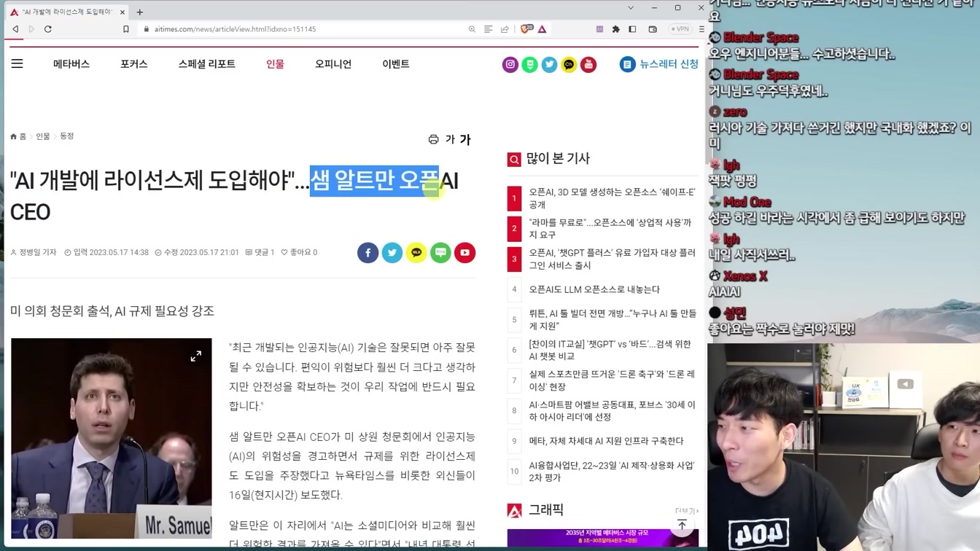Viewport: 980px width, 551px height.
Task: Open 인물 menu item
Action: point(275,64)
